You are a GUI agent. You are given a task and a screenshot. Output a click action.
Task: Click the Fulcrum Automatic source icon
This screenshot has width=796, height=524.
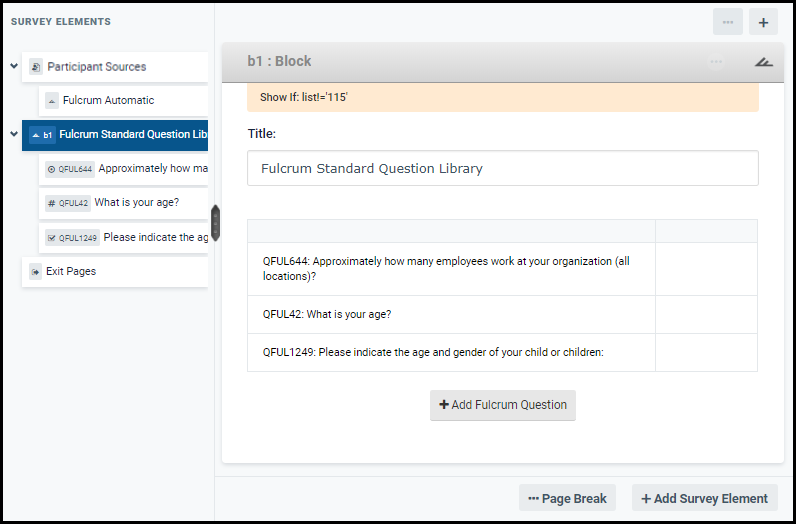pyautogui.click(x=52, y=101)
